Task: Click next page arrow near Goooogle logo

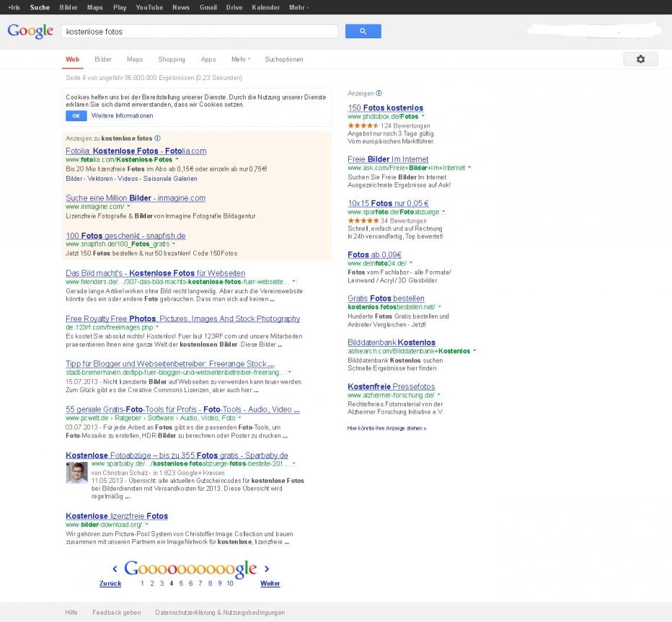Action: coord(267,569)
